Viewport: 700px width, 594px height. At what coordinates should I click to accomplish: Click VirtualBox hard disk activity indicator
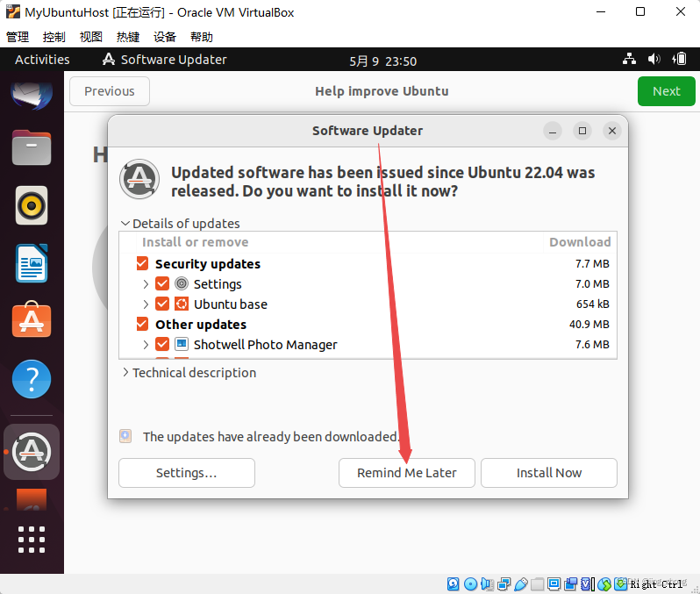tap(454, 583)
